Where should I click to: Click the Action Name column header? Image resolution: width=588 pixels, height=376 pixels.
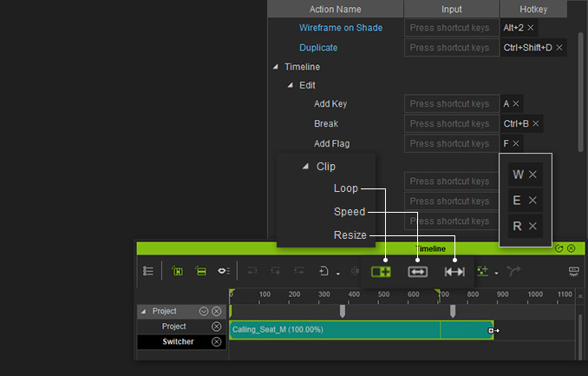(x=335, y=9)
